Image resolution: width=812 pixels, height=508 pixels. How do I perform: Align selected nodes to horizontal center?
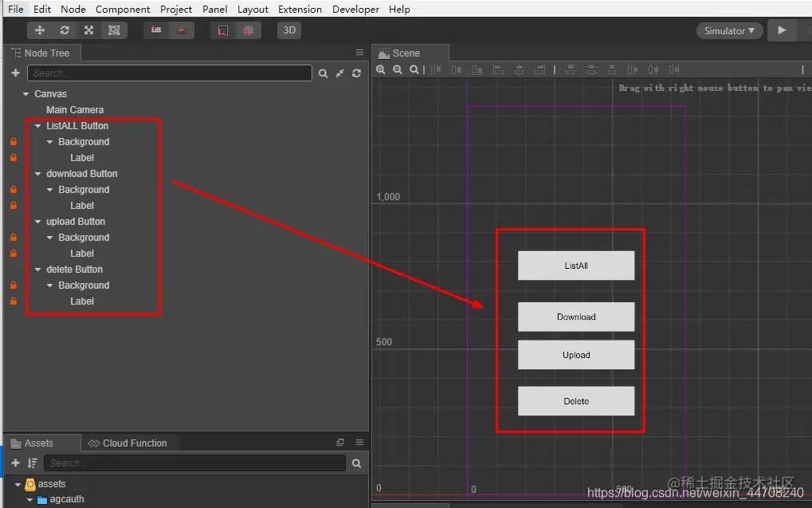tap(519, 69)
